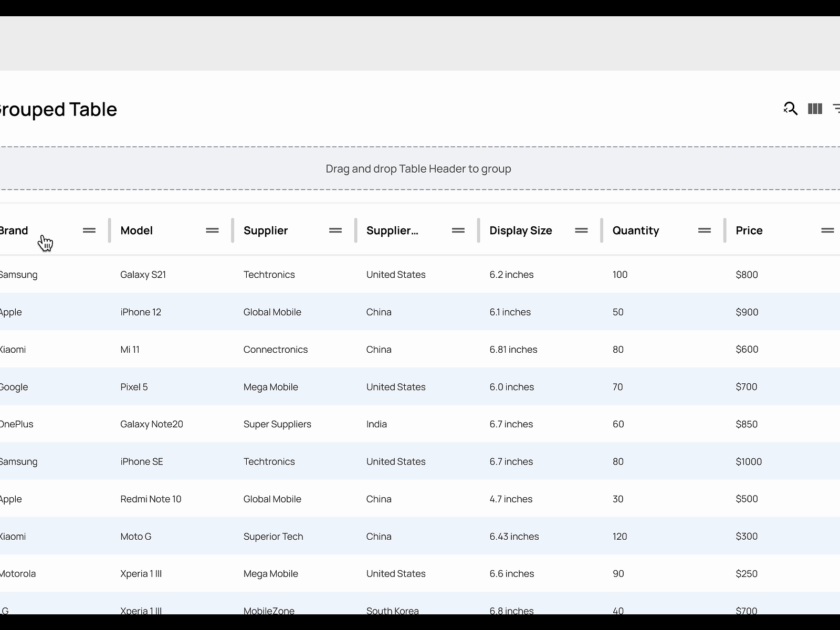The height and width of the screenshot is (630, 840).
Task: Select the iPhone 12 row
Action: pyautogui.click(x=140, y=311)
